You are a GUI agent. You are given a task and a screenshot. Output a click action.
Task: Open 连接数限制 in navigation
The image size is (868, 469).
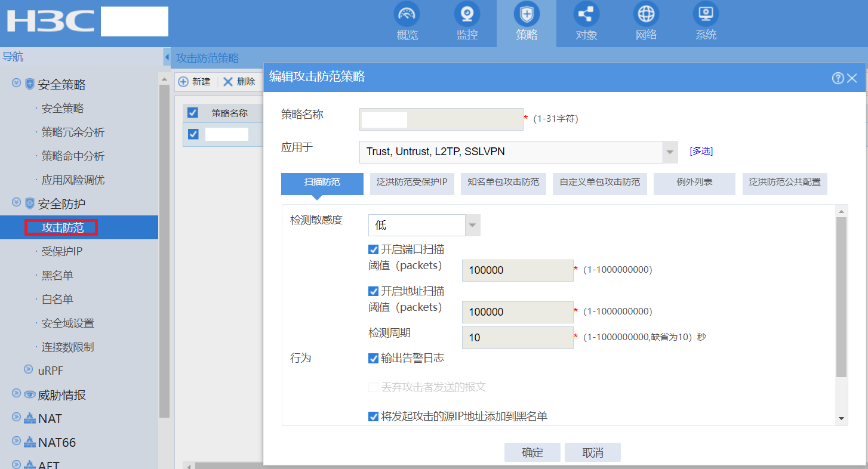pyautogui.click(x=68, y=347)
